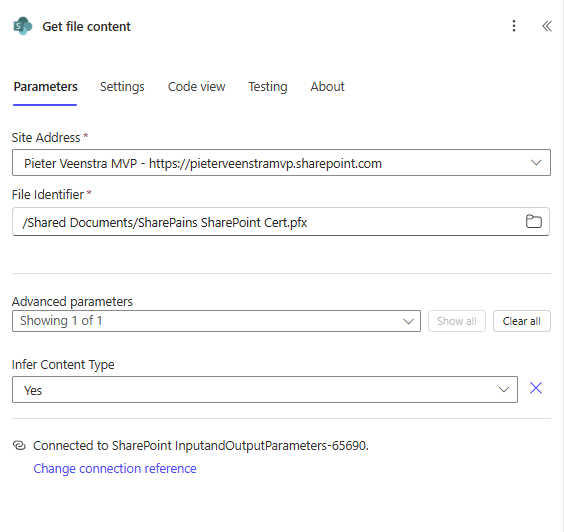Click the Clear all button
Screen dimensions: 565x532
click(521, 321)
